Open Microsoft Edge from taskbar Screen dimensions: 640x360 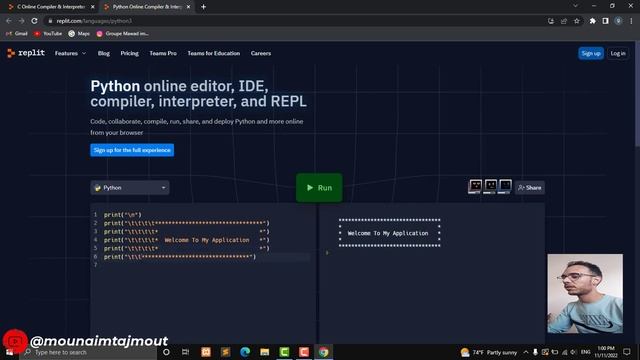(245, 352)
